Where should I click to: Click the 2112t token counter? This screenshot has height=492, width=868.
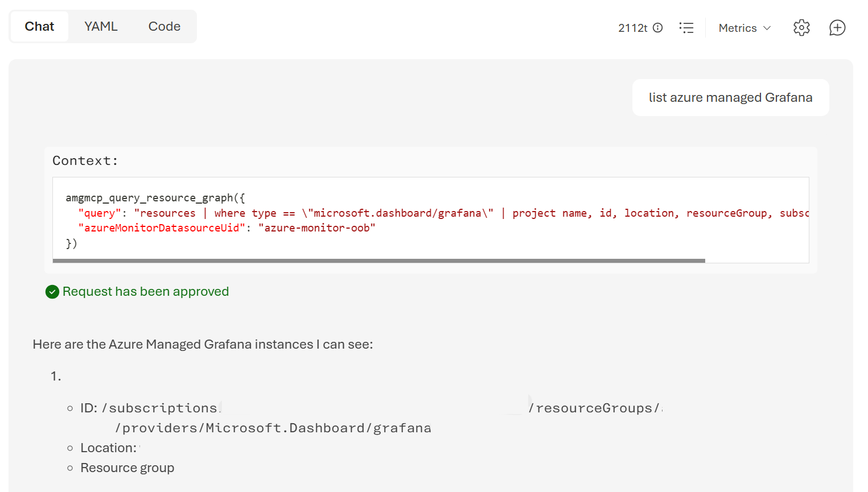coord(633,28)
